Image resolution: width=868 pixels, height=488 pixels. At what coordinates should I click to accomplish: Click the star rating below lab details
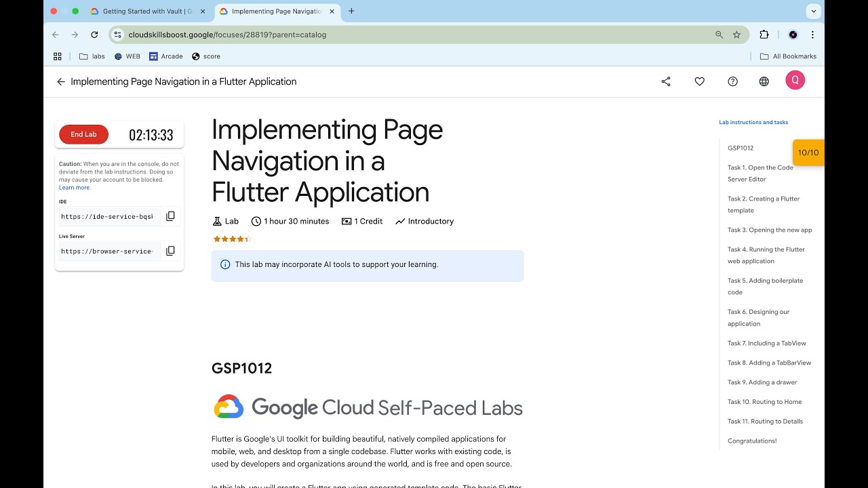pyautogui.click(x=232, y=239)
